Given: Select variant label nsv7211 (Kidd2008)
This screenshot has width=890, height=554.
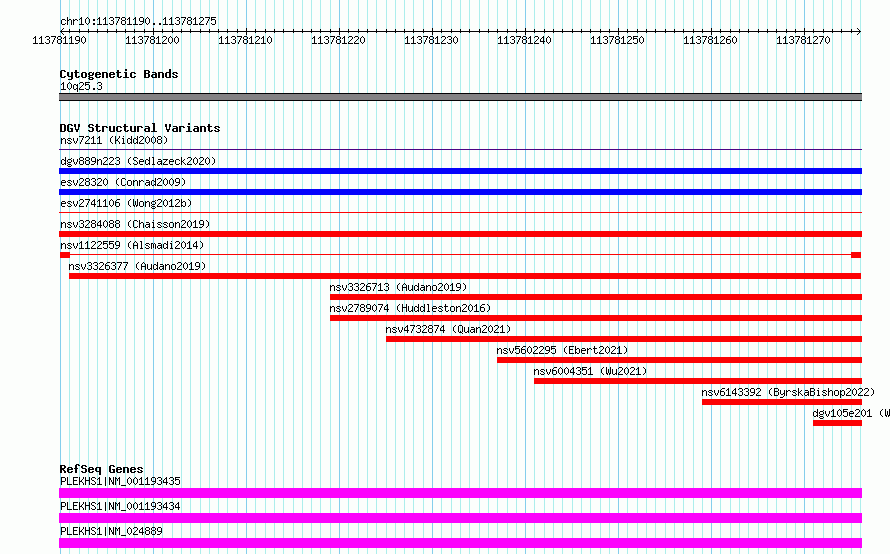Looking at the screenshot, I should point(114,140).
